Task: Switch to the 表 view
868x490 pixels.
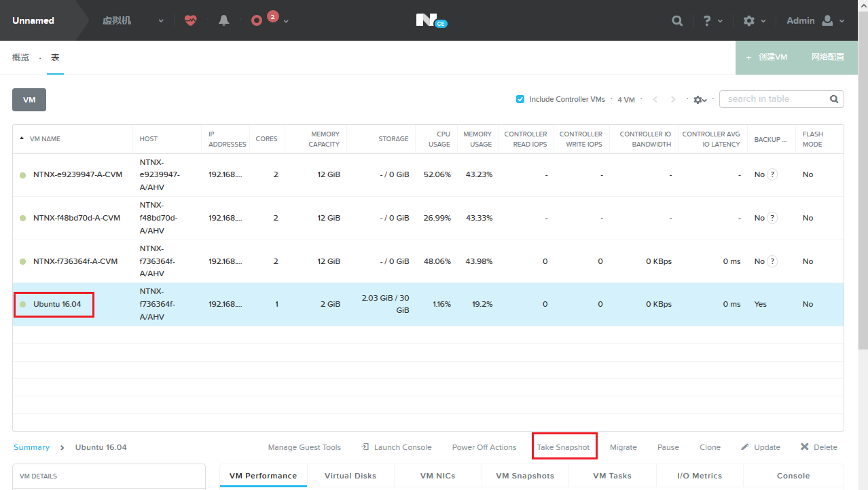Action: (x=55, y=58)
